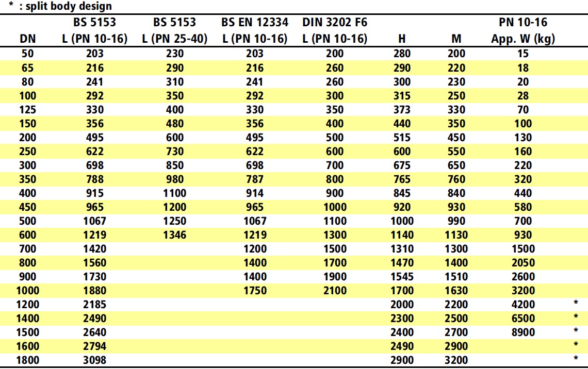The height and width of the screenshot is (369, 588).
Task: Click the PN 25-40 value 480 in DN 150 row
Action: point(175,123)
